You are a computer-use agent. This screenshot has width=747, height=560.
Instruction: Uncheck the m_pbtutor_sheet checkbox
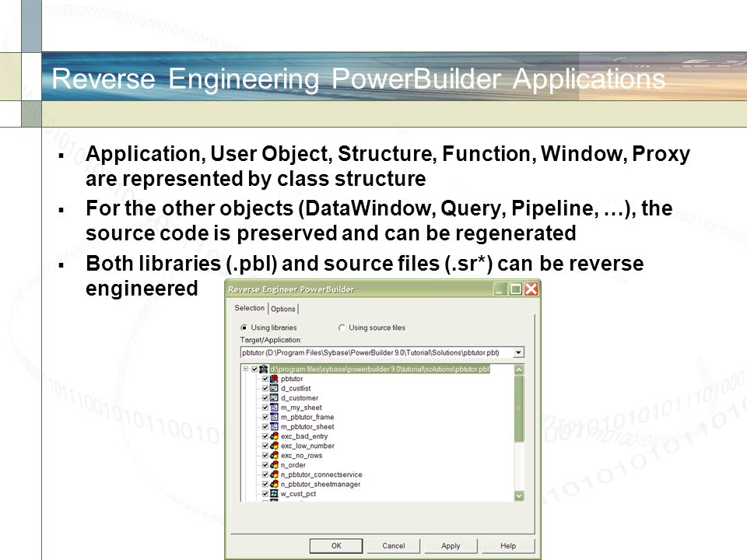pyautogui.click(x=265, y=427)
